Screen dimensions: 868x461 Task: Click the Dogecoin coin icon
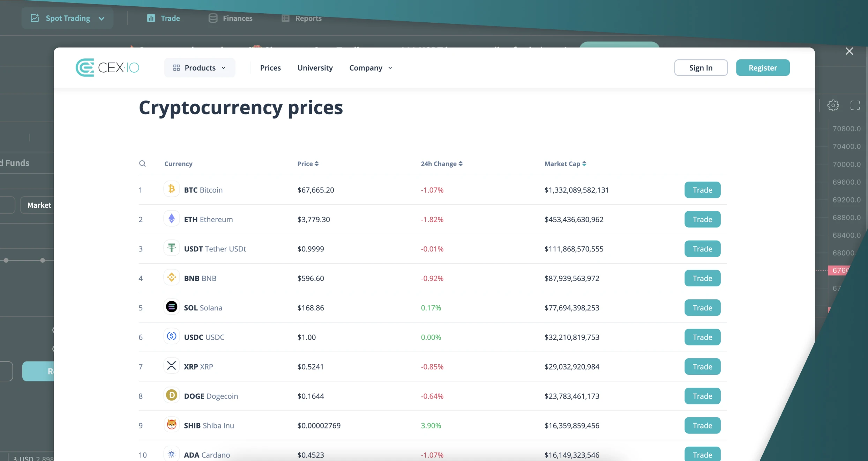[171, 395]
